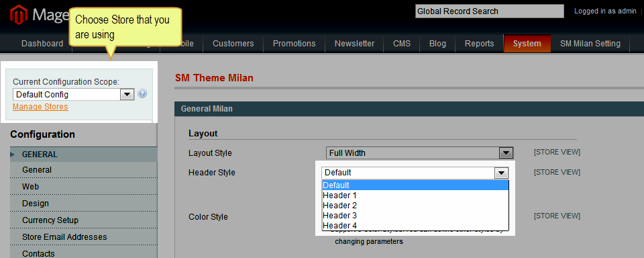Choose Header 3 from the list
The image size is (644, 258).
(x=415, y=216)
